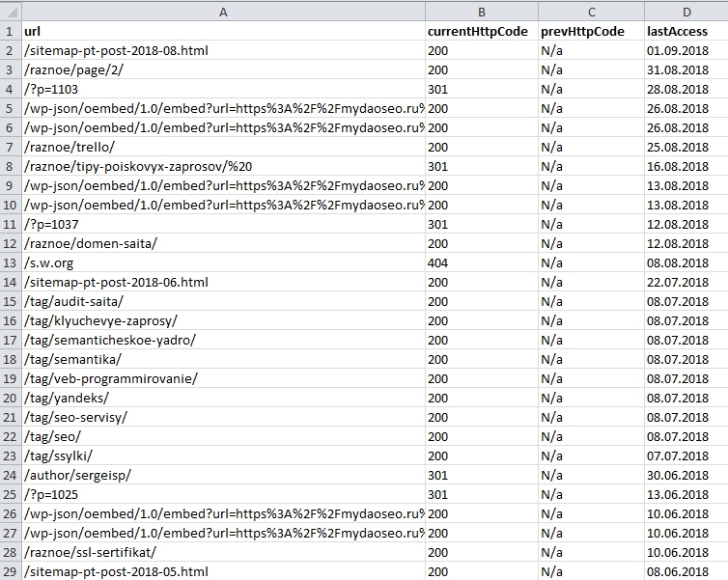Image resolution: width=728 pixels, height=580 pixels.
Task: Click date cell 13.06.2018
Action: coord(686,495)
